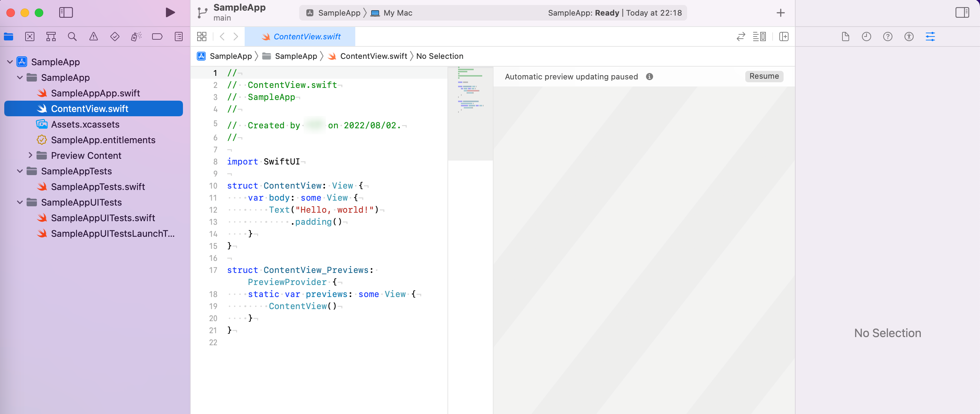
Task: Resume automatic preview updating
Action: tap(763, 76)
